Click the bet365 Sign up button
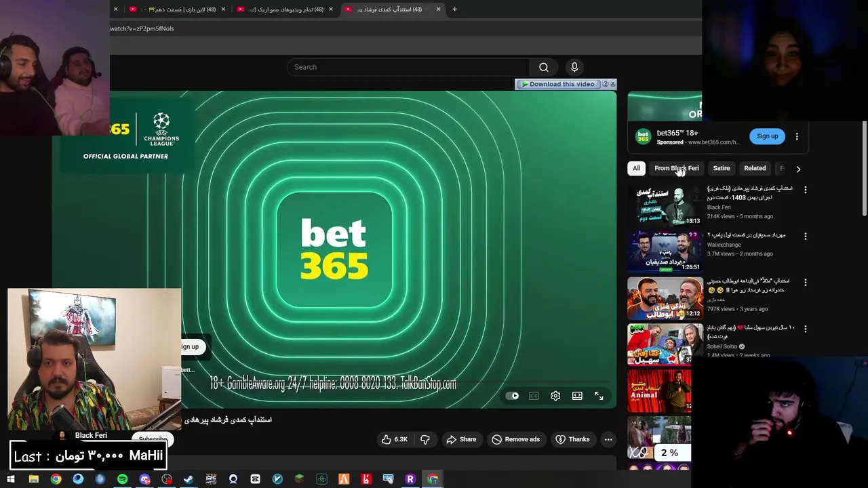The image size is (868, 488). pos(768,136)
